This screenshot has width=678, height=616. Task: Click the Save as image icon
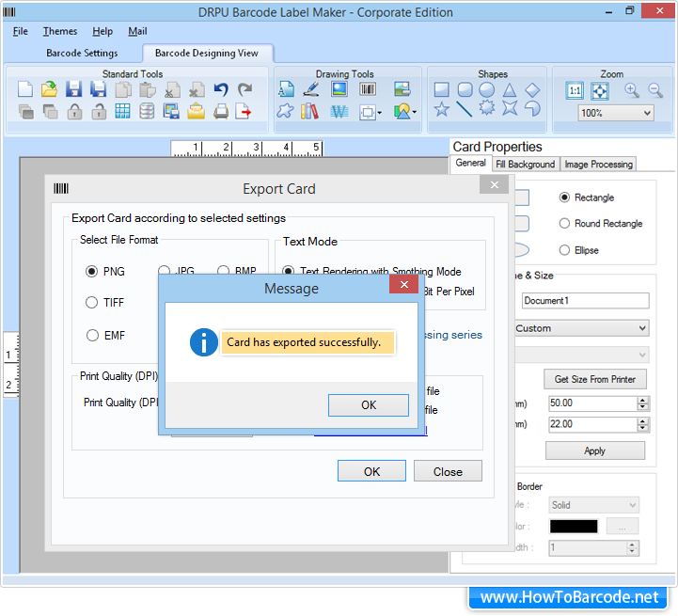click(x=171, y=112)
